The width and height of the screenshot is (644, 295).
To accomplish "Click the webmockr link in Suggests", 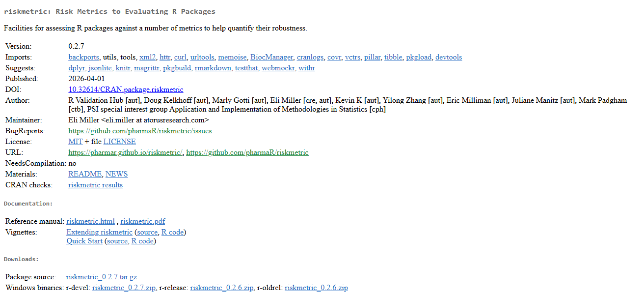I will [x=278, y=68].
